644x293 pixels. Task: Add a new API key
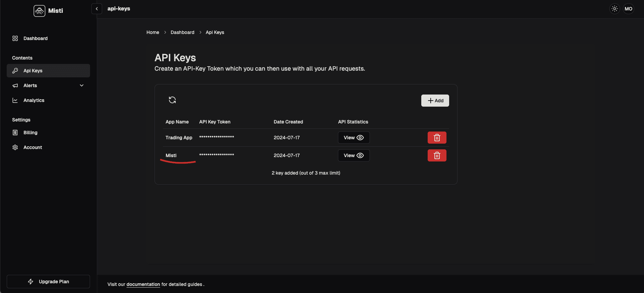[x=435, y=101]
